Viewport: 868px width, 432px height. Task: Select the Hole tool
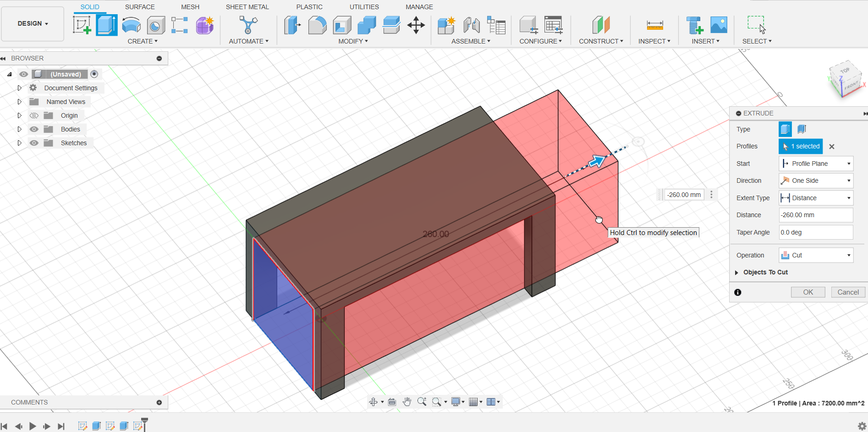pyautogui.click(x=156, y=25)
